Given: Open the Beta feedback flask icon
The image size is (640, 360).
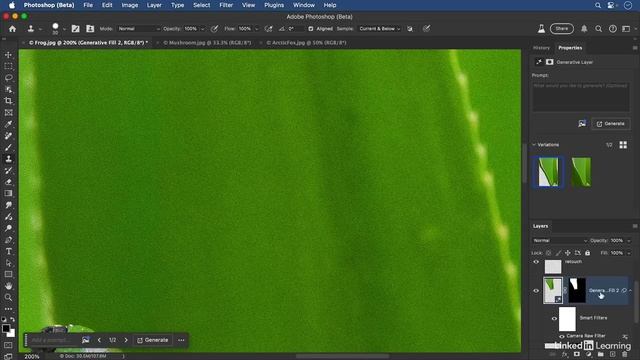Looking at the screenshot, I should coord(541,29).
